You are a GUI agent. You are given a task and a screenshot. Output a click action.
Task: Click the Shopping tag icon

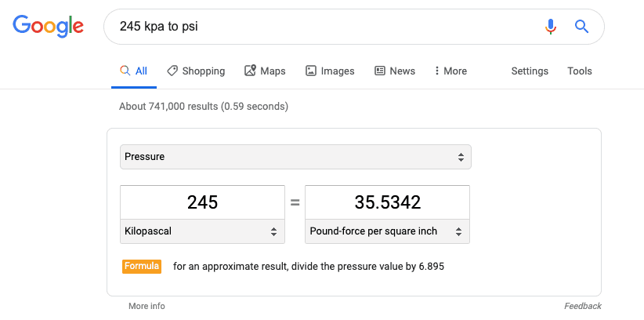(172, 71)
